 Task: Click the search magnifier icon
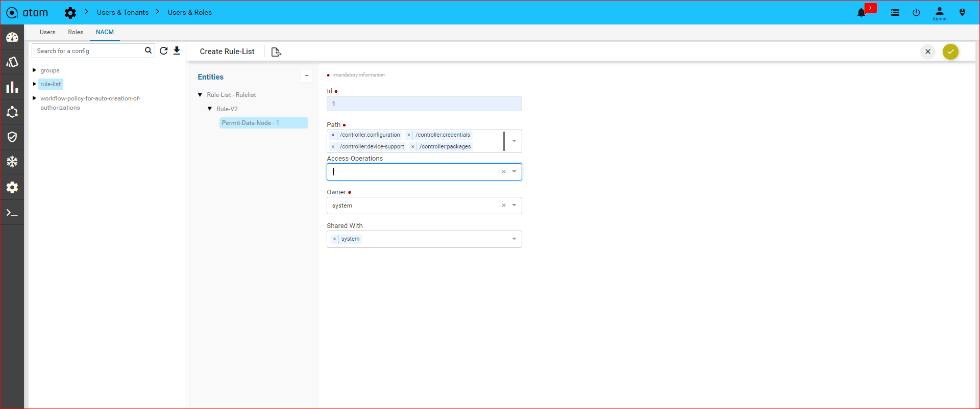148,50
